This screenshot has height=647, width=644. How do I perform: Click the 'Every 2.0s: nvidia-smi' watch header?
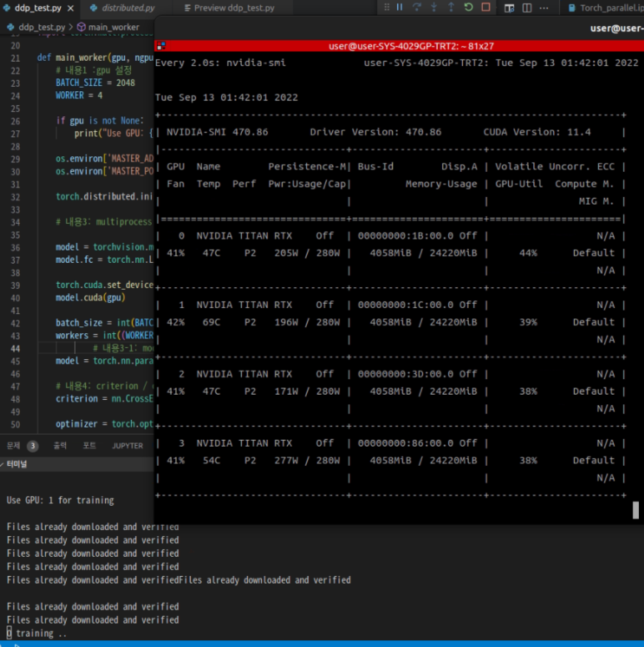click(x=220, y=62)
